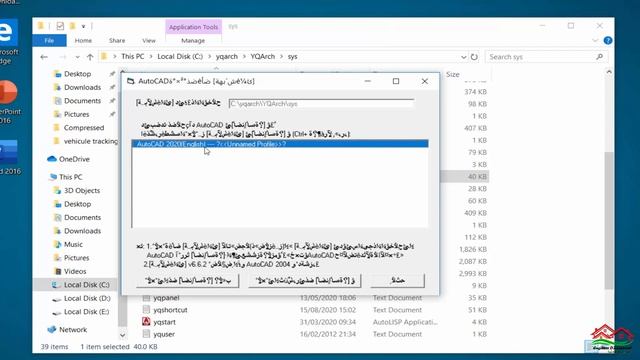The width and height of the screenshot is (640, 360).
Task: Open the Home ribbon tab
Action: click(x=83, y=40)
